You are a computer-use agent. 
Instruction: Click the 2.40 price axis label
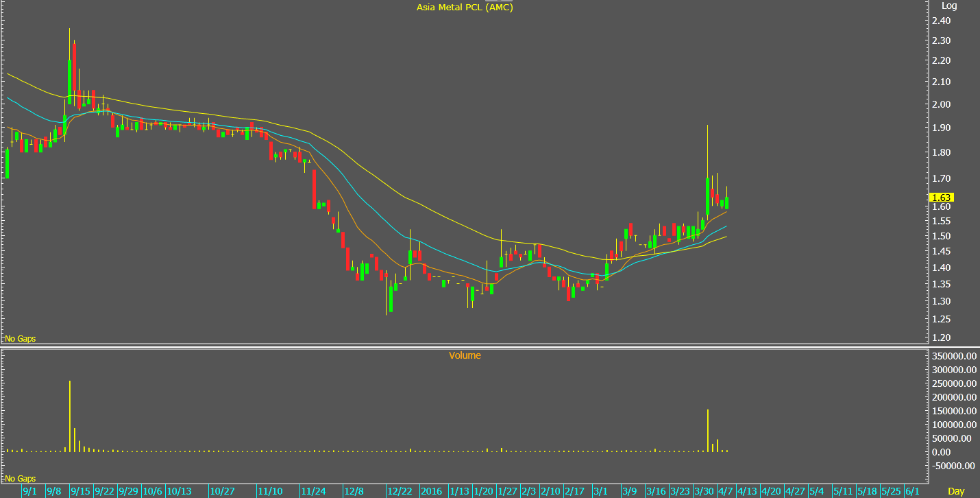point(941,21)
